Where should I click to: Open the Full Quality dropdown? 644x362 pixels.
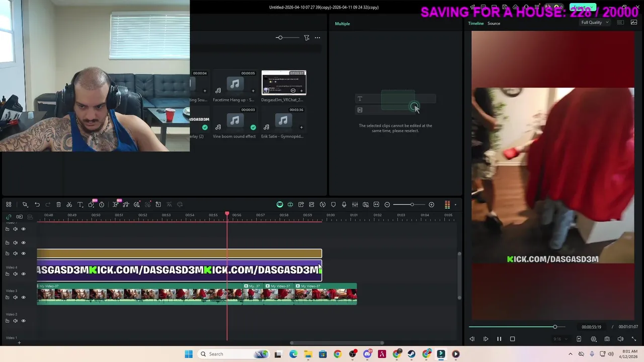tap(595, 23)
